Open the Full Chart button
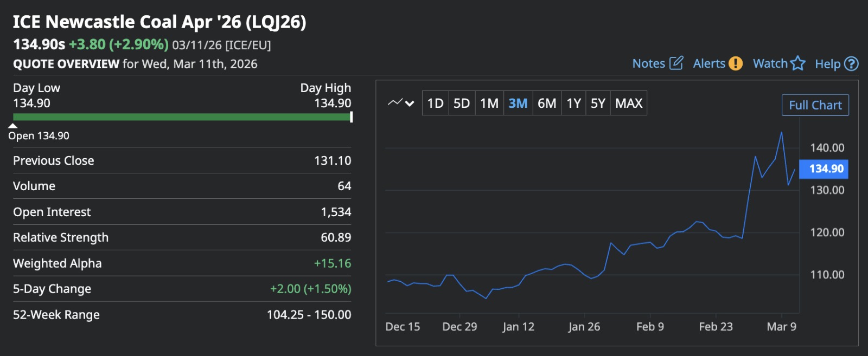The image size is (868, 356). tap(815, 105)
